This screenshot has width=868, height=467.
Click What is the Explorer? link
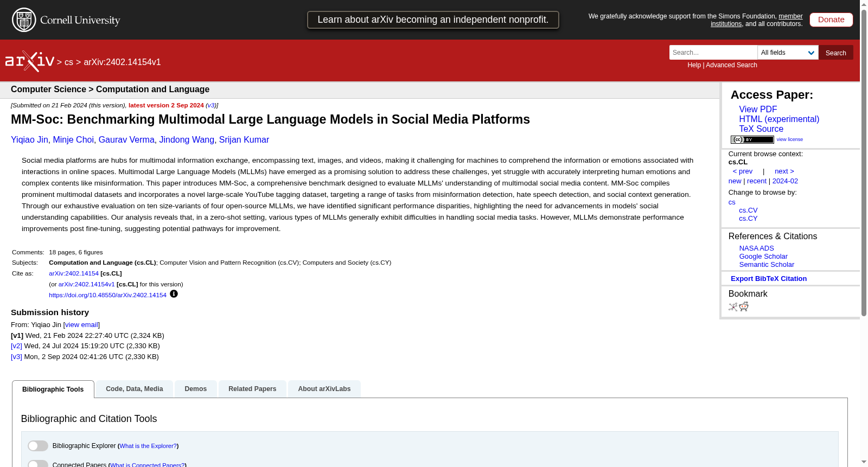148,446
